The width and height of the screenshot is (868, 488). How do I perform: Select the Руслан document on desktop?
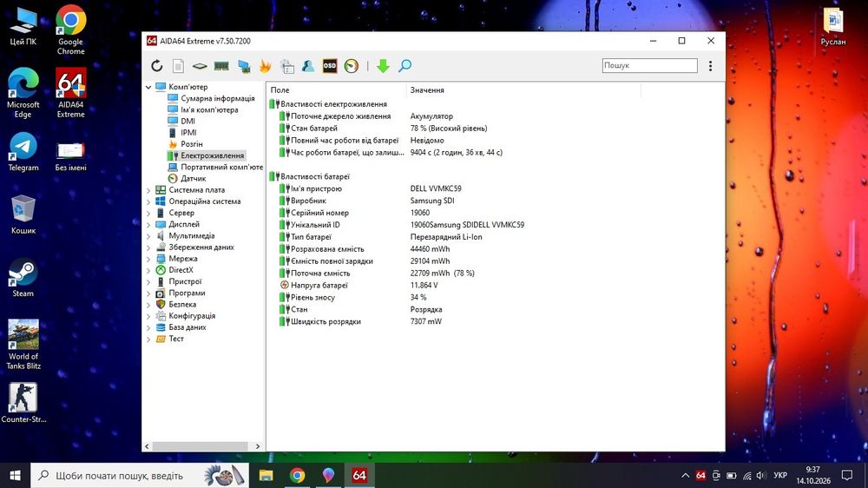tap(833, 26)
